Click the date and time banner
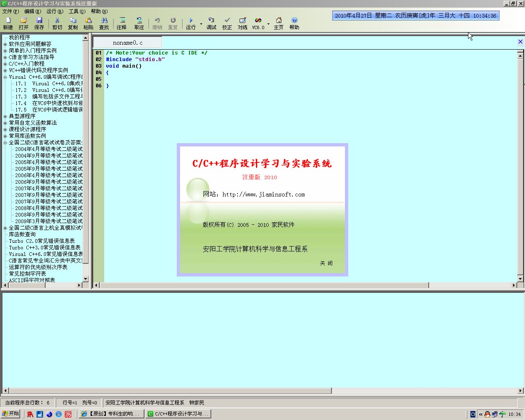 click(415, 16)
